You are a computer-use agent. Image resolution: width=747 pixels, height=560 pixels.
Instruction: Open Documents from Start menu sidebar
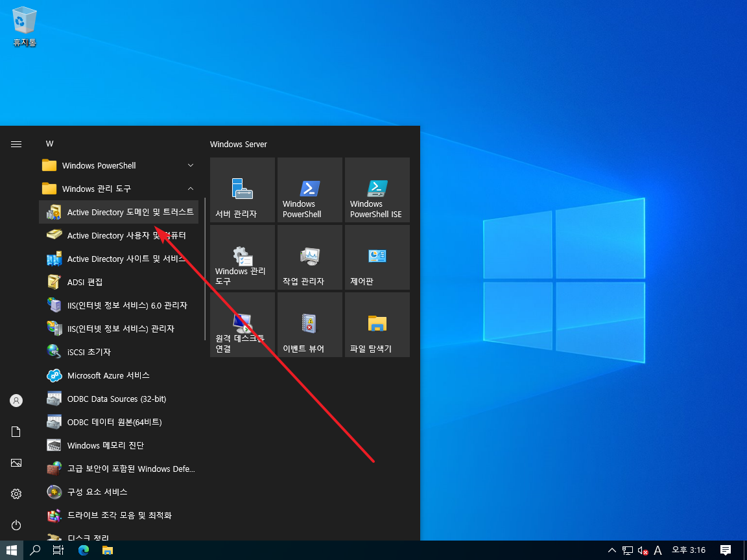(16, 432)
